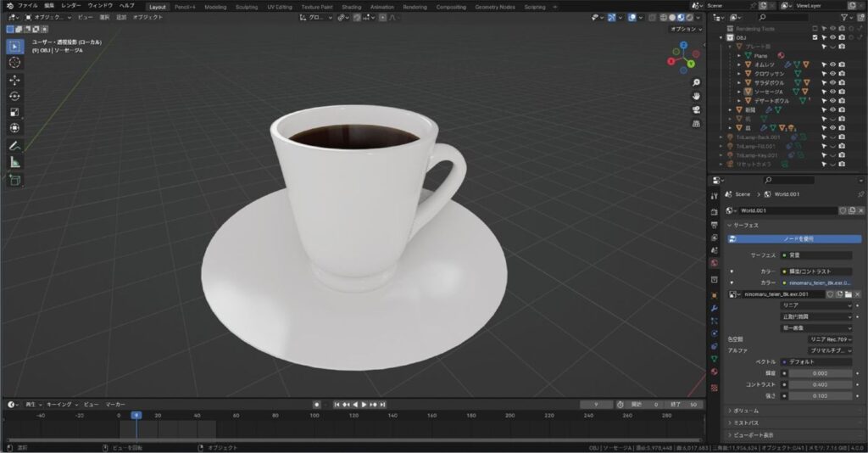Open the Modifiers wrench properties tab
Viewport: 868px width, 453px height.
point(714,308)
